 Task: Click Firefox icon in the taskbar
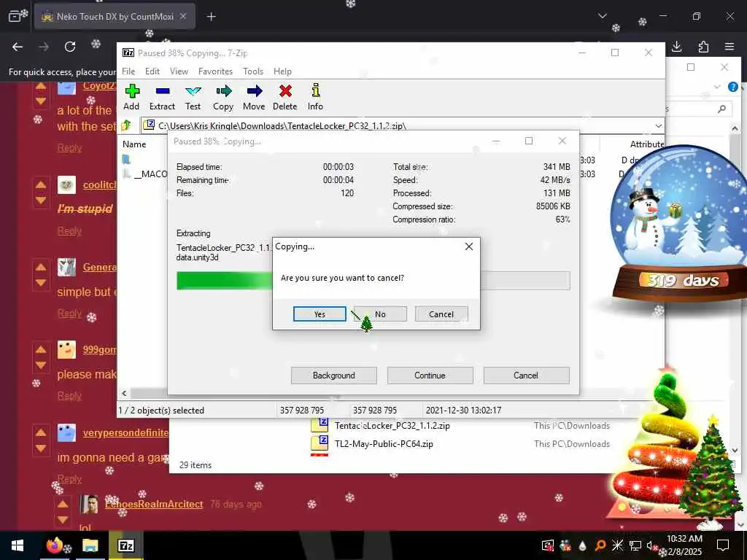[x=54, y=545]
